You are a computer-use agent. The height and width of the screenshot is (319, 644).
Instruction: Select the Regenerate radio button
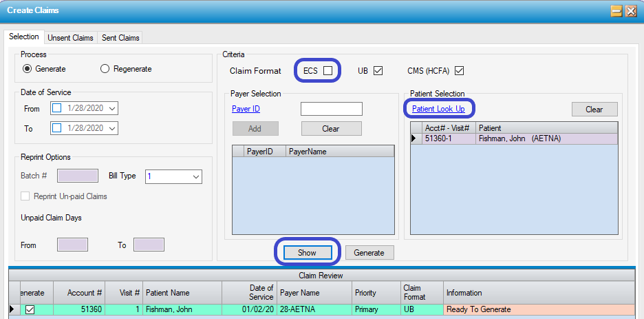click(105, 69)
